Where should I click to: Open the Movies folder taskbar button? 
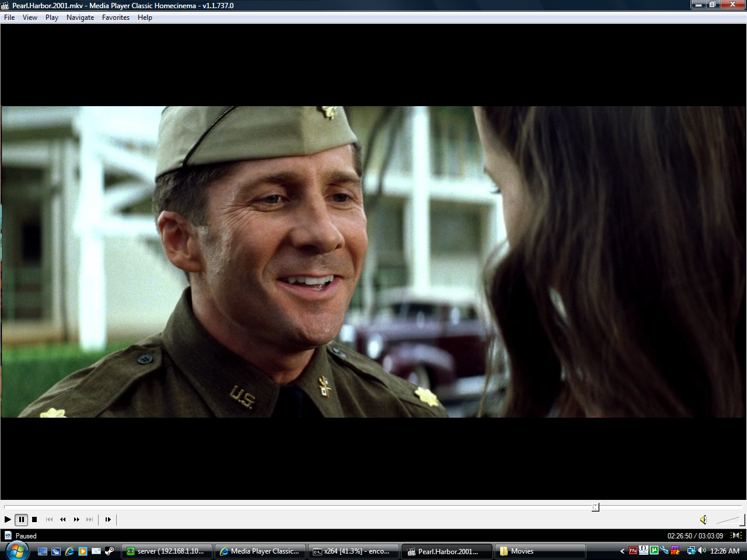click(540, 551)
